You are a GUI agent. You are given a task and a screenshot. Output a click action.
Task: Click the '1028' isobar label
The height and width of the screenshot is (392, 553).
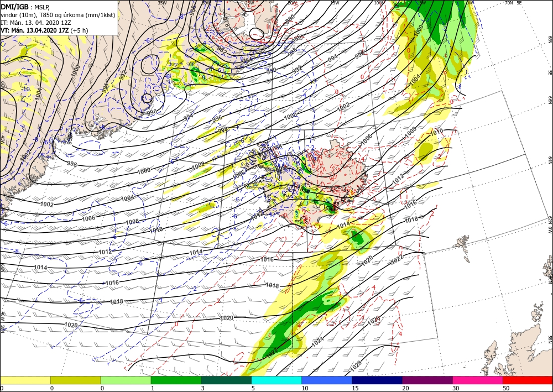point(356,367)
